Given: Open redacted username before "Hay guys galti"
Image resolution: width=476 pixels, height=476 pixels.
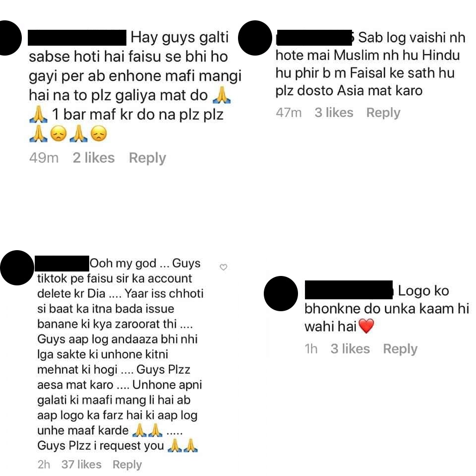Looking at the screenshot, I should pyautogui.click(x=77, y=38).
